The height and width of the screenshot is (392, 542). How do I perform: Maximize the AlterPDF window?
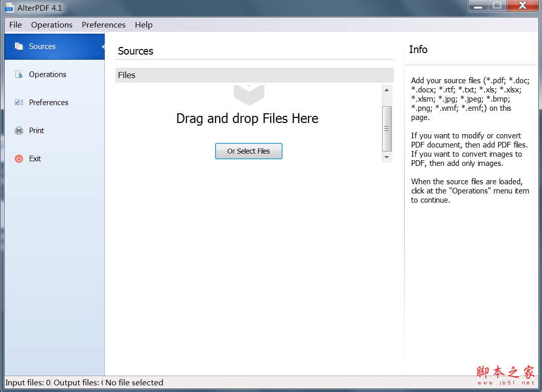click(x=497, y=6)
